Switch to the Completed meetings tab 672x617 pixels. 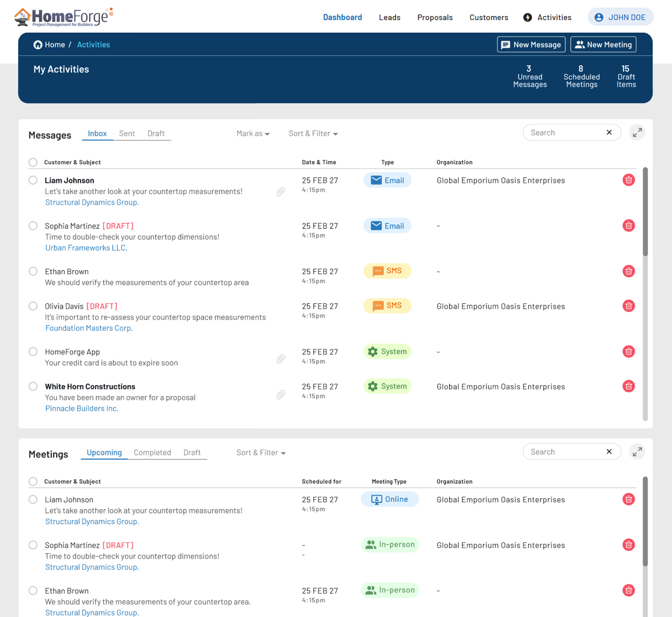click(x=152, y=453)
